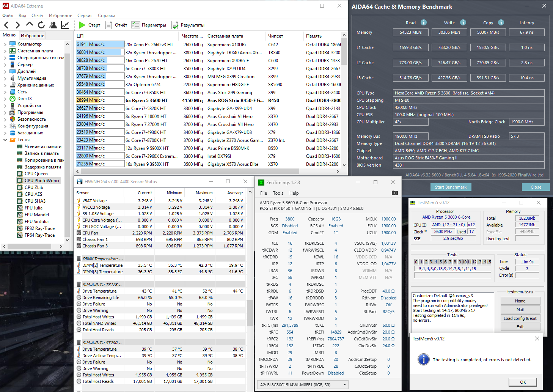
Task: Select the "6x Ryzen 5 3600 HT" result row
Action: pos(208,101)
